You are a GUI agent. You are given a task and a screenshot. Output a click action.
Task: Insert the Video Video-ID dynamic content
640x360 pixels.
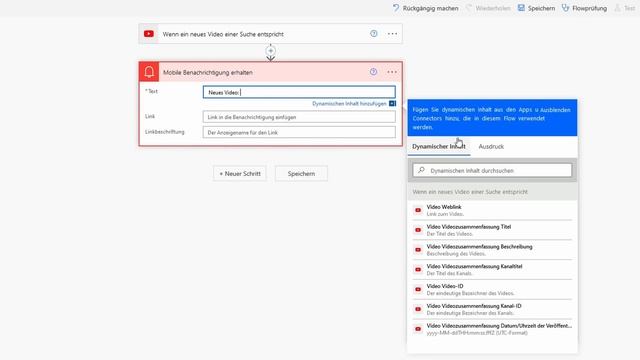point(492,289)
